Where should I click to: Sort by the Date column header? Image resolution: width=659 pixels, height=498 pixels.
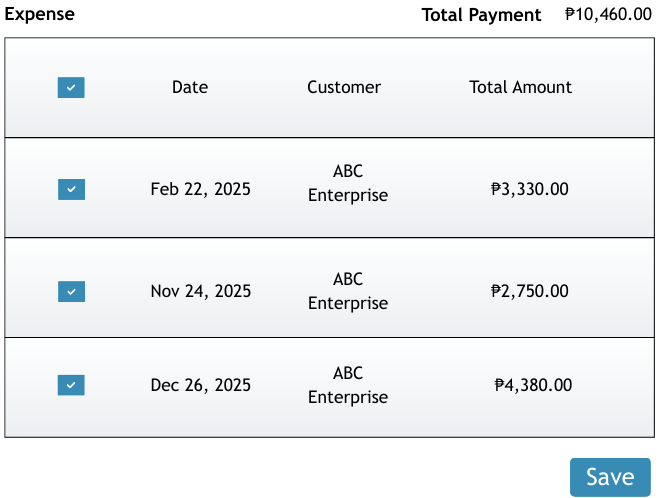click(x=190, y=87)
